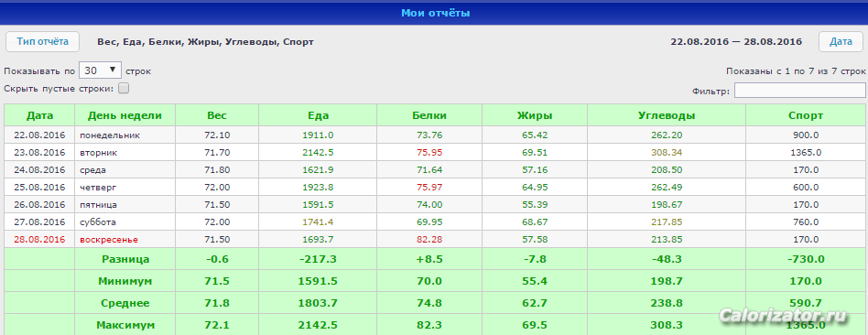The width and height of the screenshot is (868, 335).
Task: Click the Минимум summary row label
Action: pos(125,281)
